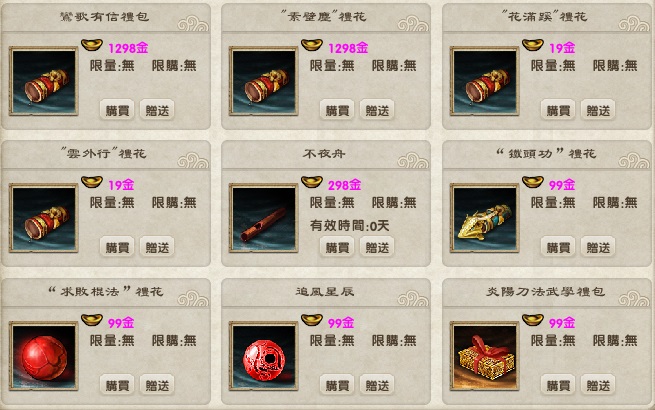655x410 pixels.
Task: Send 雲外行 禮花 as a gift
Action: coord(157,247)
